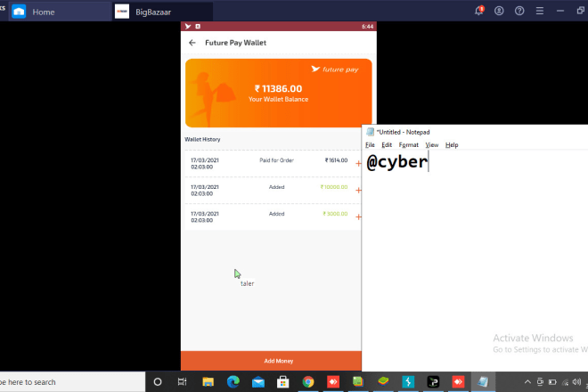
Task: Open Microsoft Edge from the taskbar
Action: click(233, 381)
